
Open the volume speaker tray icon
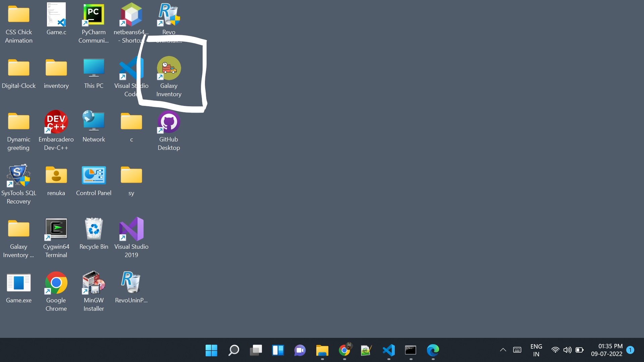tap(568, 350)
